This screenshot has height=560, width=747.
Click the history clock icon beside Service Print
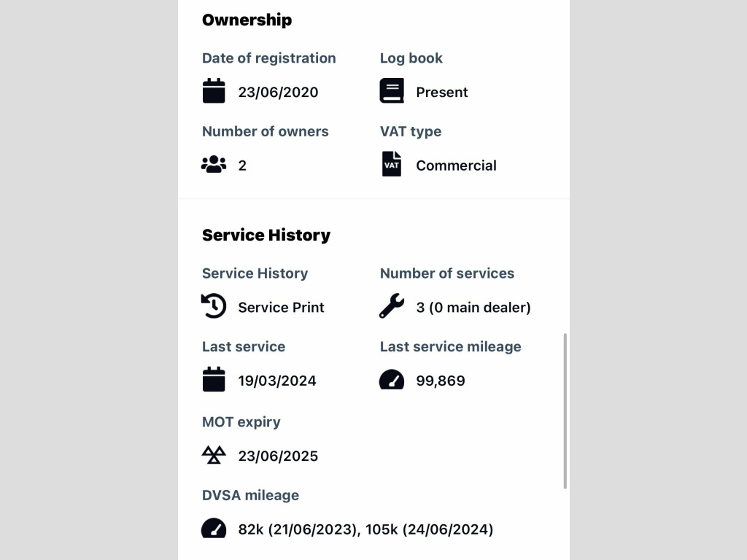coord(214,306)
